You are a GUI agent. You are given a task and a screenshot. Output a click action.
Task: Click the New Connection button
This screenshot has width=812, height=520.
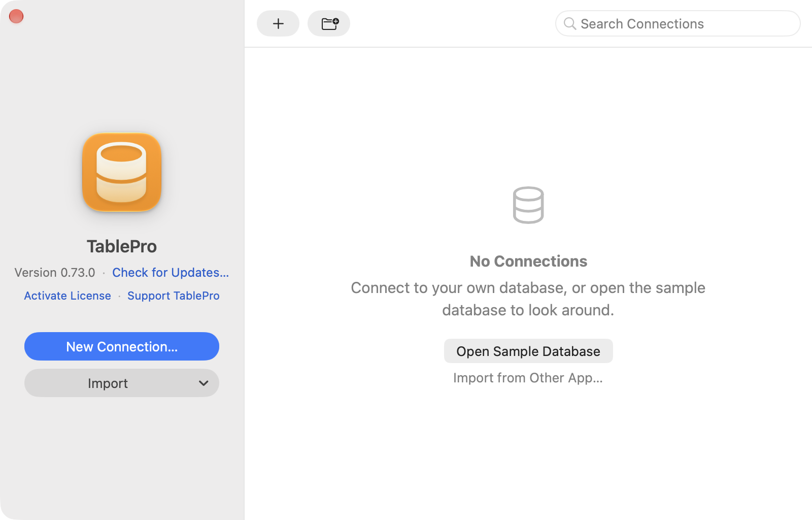click(122, 346)
